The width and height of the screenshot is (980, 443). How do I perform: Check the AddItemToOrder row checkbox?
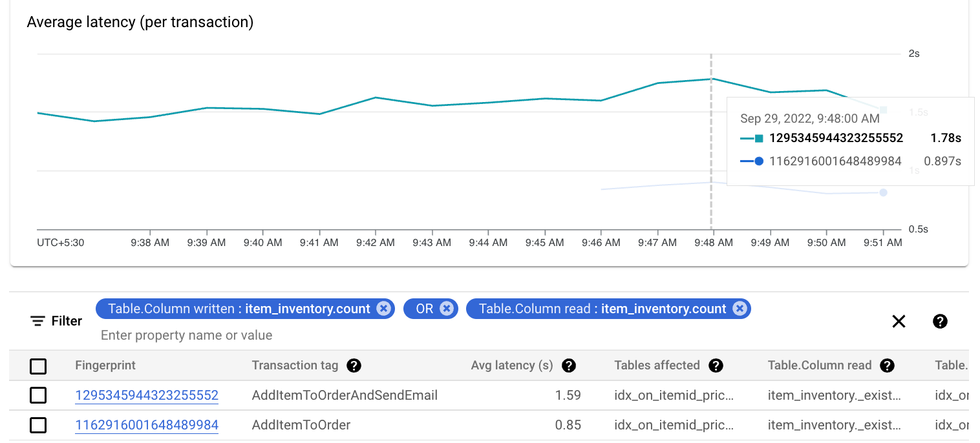pos(38,425)
